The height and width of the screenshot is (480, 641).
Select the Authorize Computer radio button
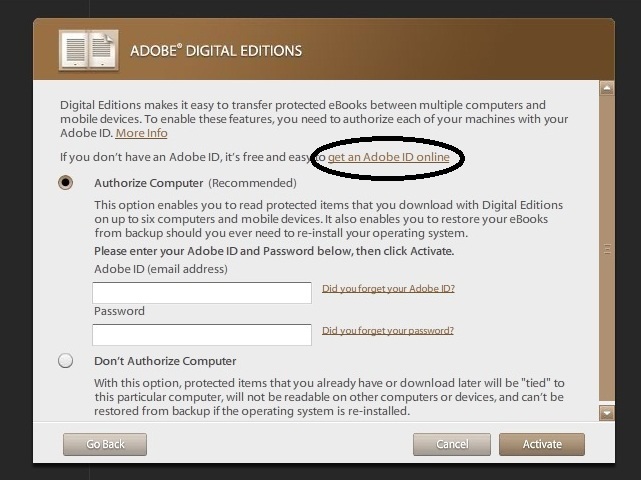click(65, 182)
